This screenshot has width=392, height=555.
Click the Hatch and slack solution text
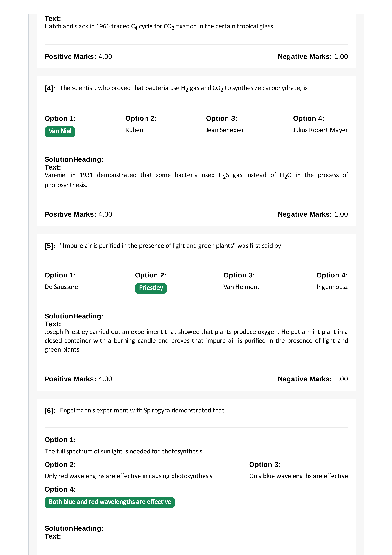coord(159,27)
